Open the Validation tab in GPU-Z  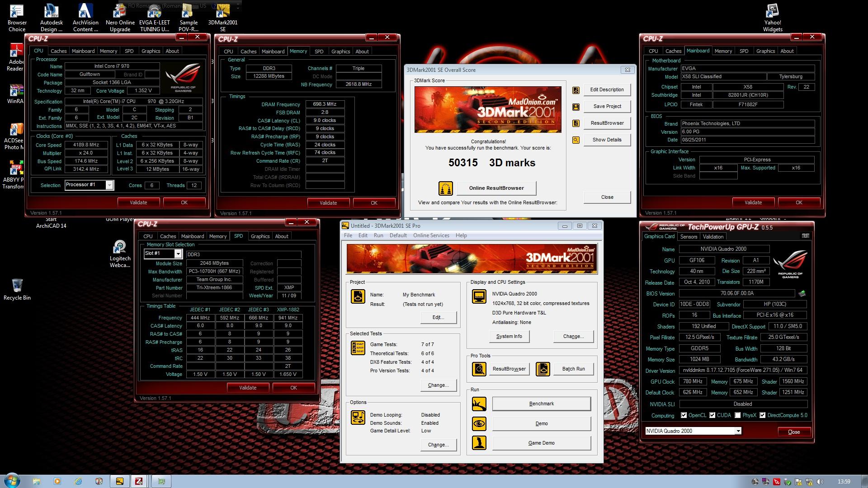tap(713, 237)
